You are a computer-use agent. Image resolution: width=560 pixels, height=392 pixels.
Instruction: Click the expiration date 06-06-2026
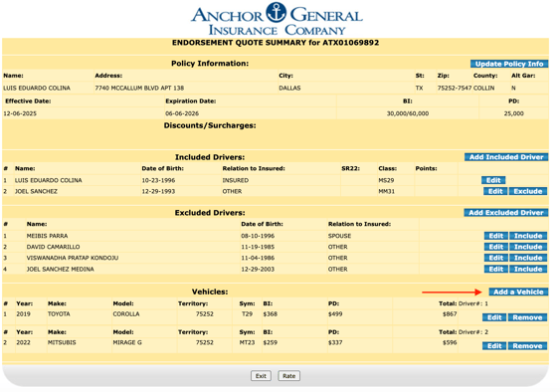pos(182,113)
